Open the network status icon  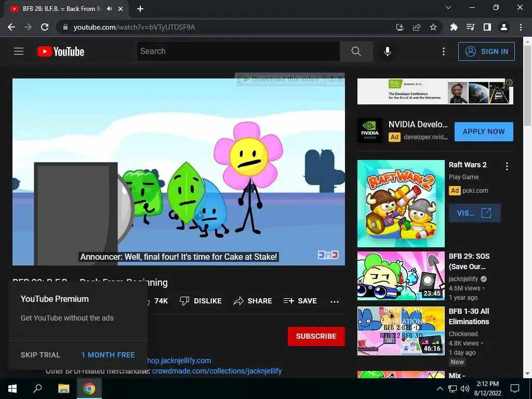click(453, 389)
